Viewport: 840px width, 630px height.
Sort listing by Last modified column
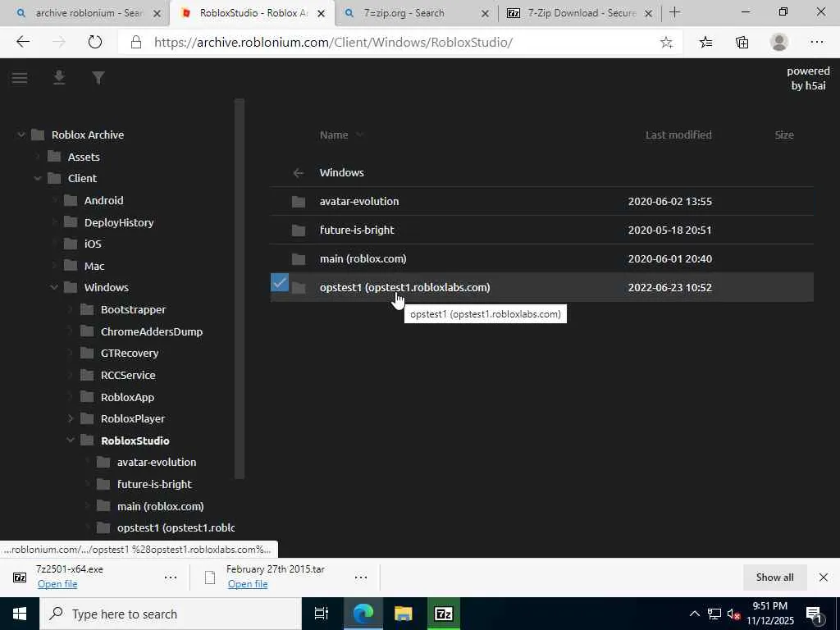click(678, 135)
